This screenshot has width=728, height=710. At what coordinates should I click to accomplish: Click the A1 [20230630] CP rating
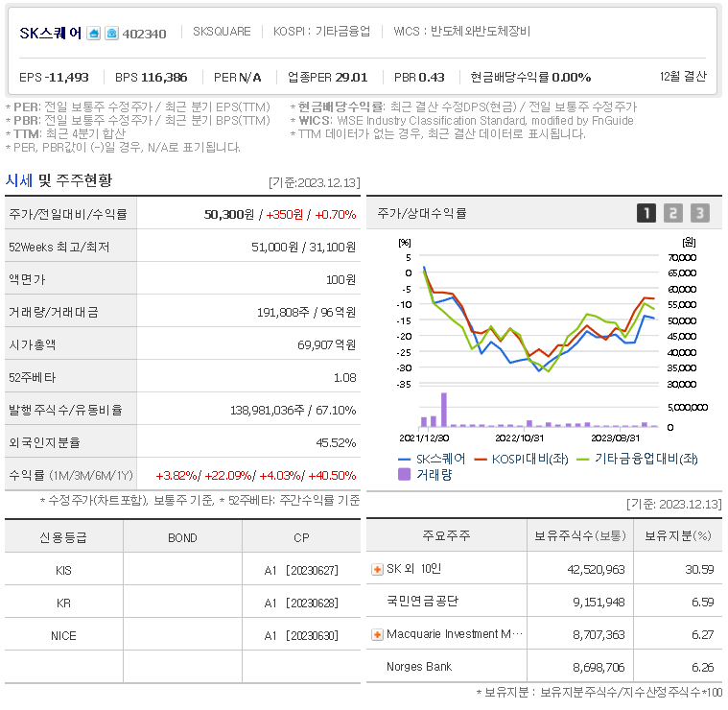click(x=301, y=636)
